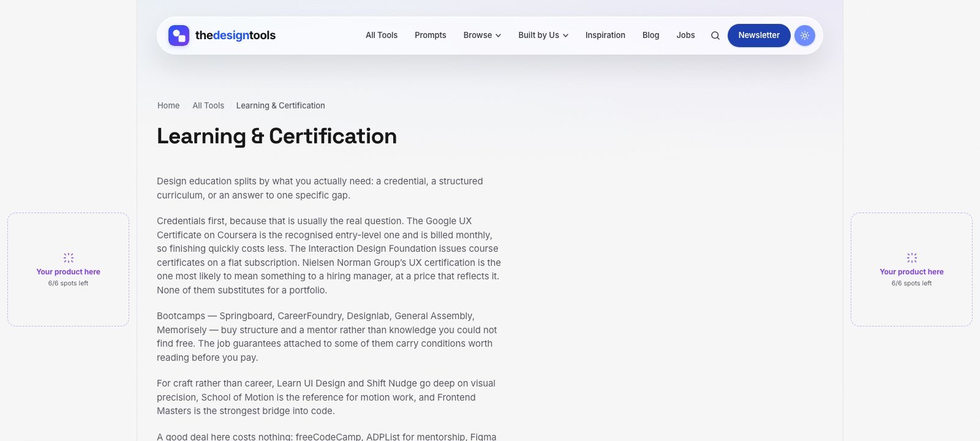Go to the Prompts page

pyautogui.click(x=431, y=36)
